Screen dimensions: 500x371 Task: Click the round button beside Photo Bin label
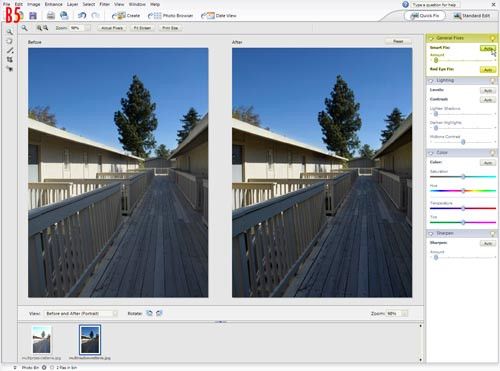point(44,367)
